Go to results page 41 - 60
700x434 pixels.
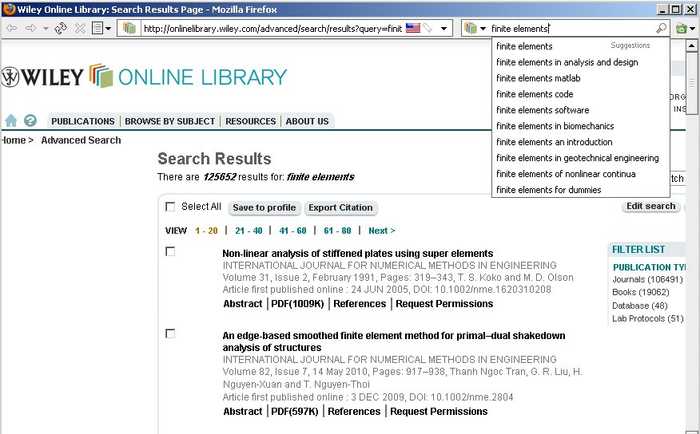tap(293, 231)
